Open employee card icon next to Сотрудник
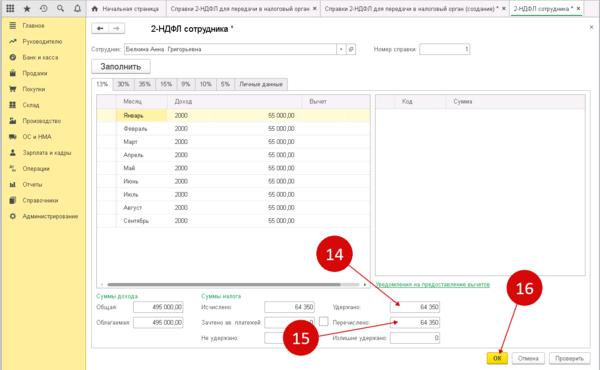This screenshot has width=600, height=370. pos(351,49)
